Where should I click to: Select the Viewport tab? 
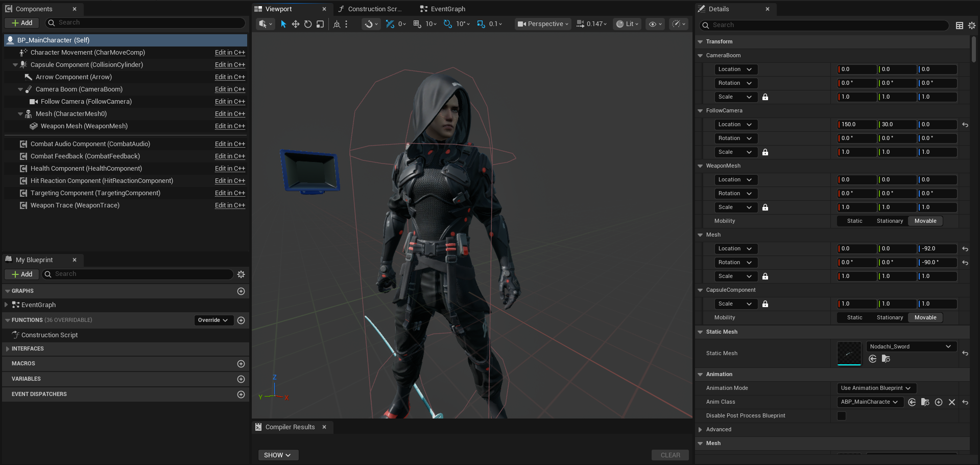[x=292, y=9]
